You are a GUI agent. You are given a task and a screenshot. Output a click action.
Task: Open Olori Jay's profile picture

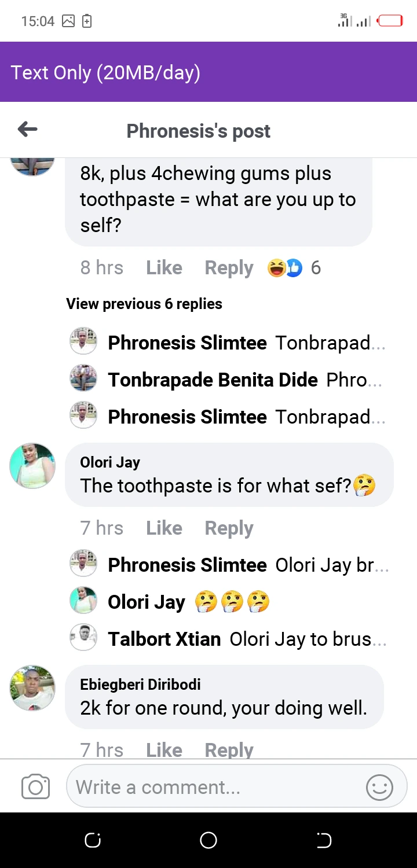click(32, 466)
